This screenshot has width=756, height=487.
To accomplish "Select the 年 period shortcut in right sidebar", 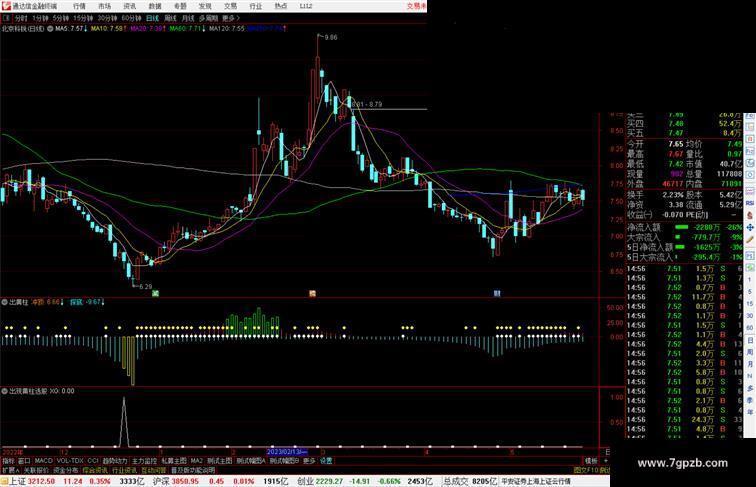I will pos(750,412).
